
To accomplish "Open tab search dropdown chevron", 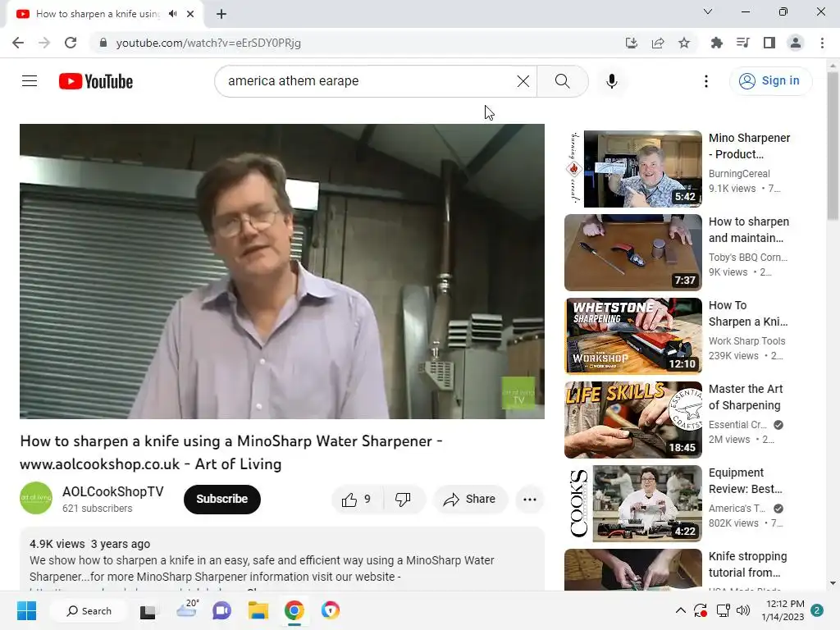I will click(x=708, y=11).
